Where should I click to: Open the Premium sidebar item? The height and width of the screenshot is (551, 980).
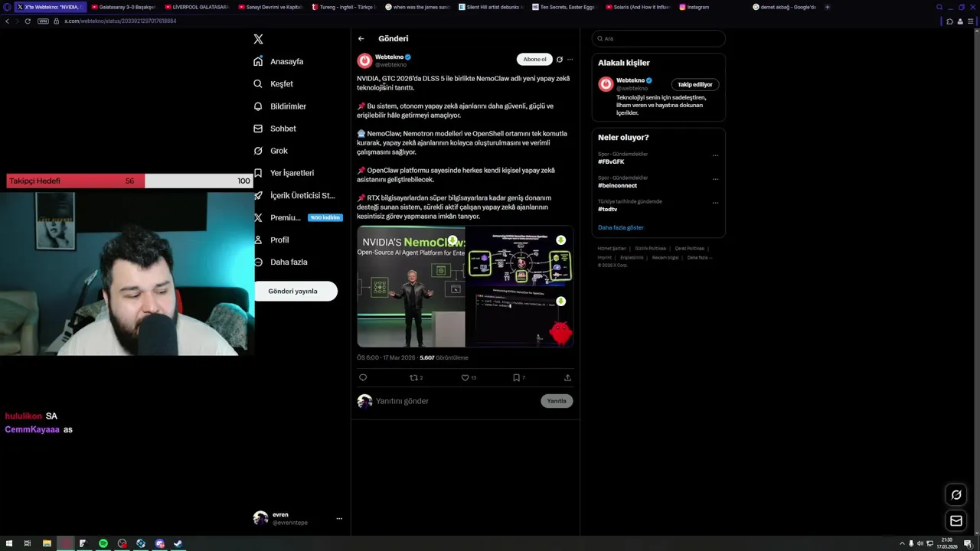tap(297, 217)
